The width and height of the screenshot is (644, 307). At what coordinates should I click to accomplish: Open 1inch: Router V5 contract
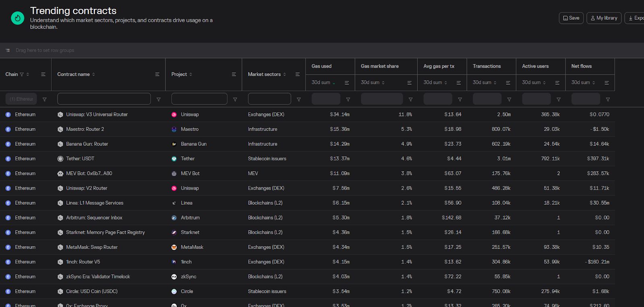[x=83, y=262]
